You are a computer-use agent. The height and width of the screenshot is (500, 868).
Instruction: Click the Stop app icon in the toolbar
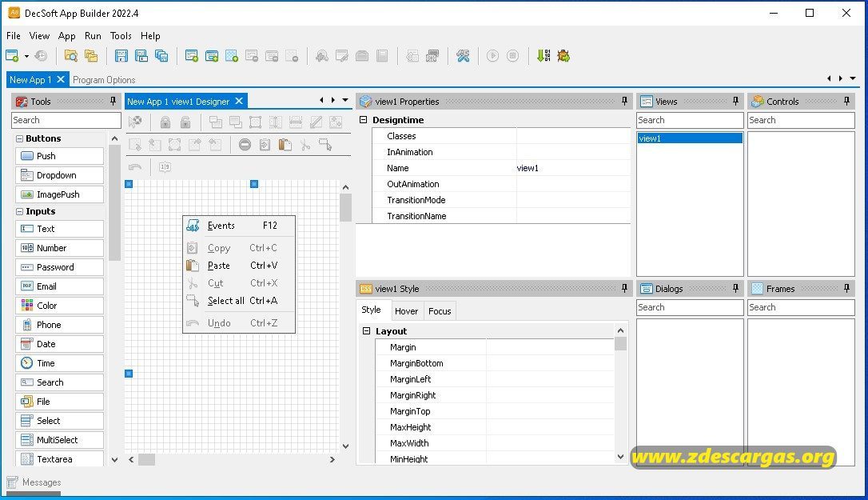click(513, 55)
